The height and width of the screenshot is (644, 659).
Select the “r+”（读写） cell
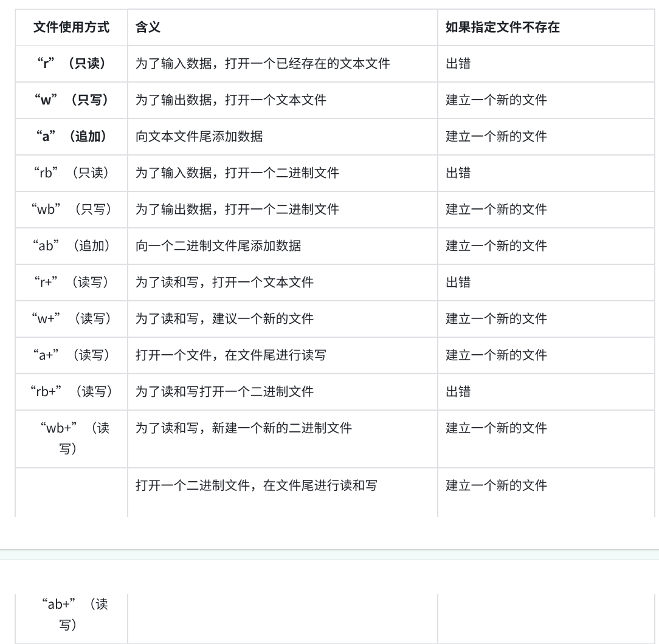tap(72, 282)
